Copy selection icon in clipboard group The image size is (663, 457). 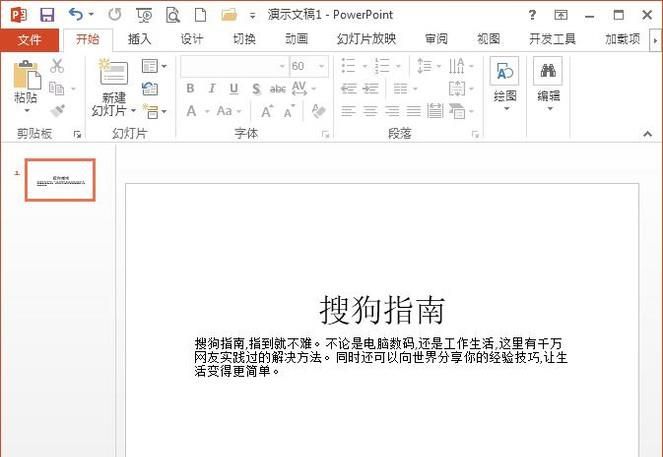pyautogui.click(x=57, y=88)
